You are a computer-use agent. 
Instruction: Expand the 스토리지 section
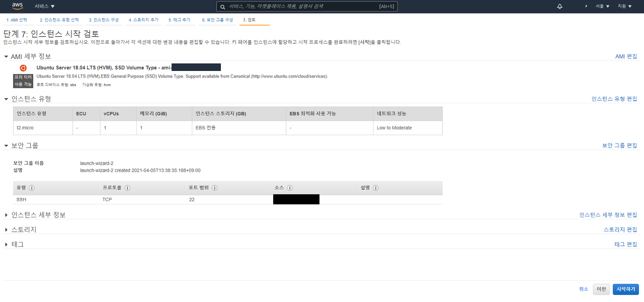coord(7,230)
